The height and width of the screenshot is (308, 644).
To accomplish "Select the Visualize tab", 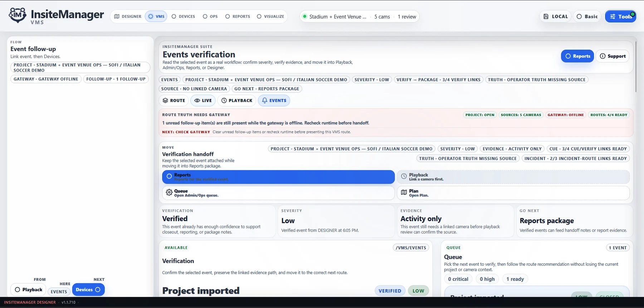I will [270, 16].
